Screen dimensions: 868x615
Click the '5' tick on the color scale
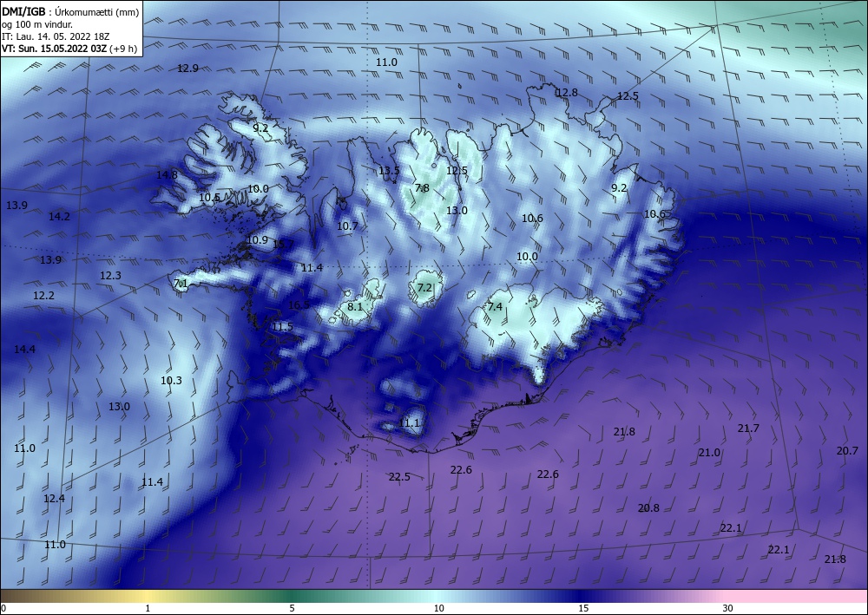tap(292, 608)
